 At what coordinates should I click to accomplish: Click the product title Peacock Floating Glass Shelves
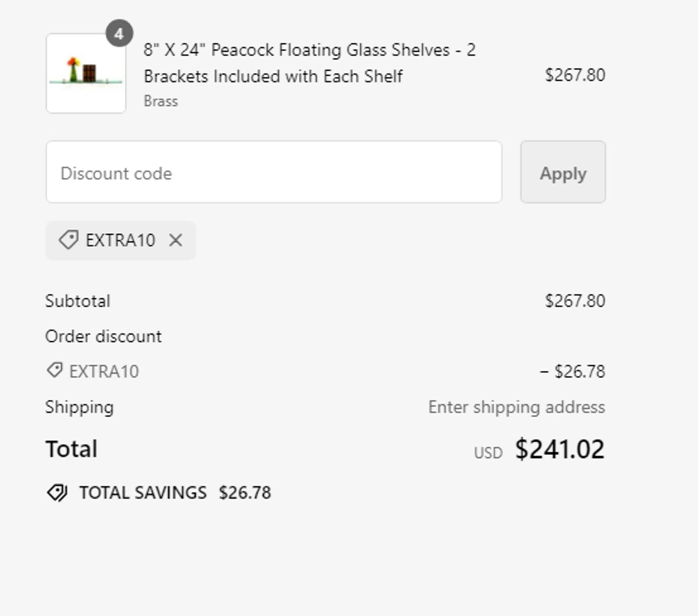click(x=309, y=63)
